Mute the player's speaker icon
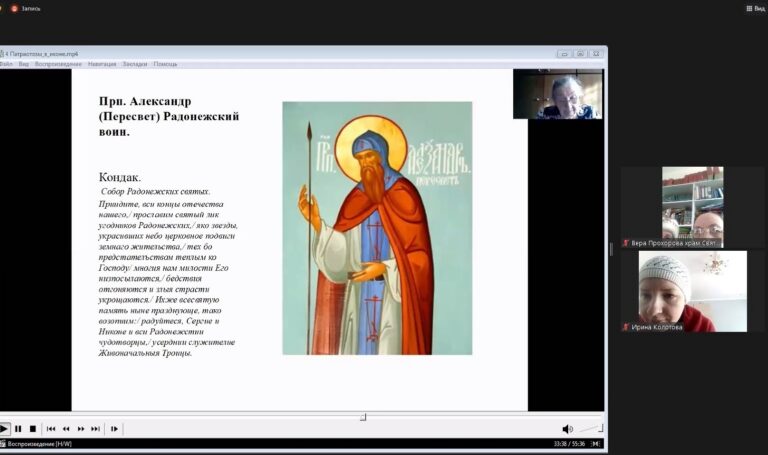Image resolution: width=768 pixels, height=455 pixels. click(567, 430)
